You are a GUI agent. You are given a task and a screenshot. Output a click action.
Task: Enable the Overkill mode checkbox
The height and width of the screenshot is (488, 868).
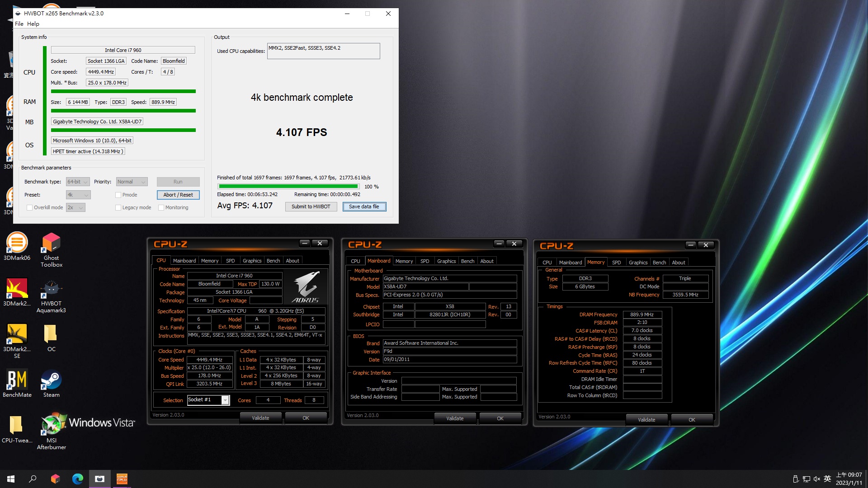30,207
